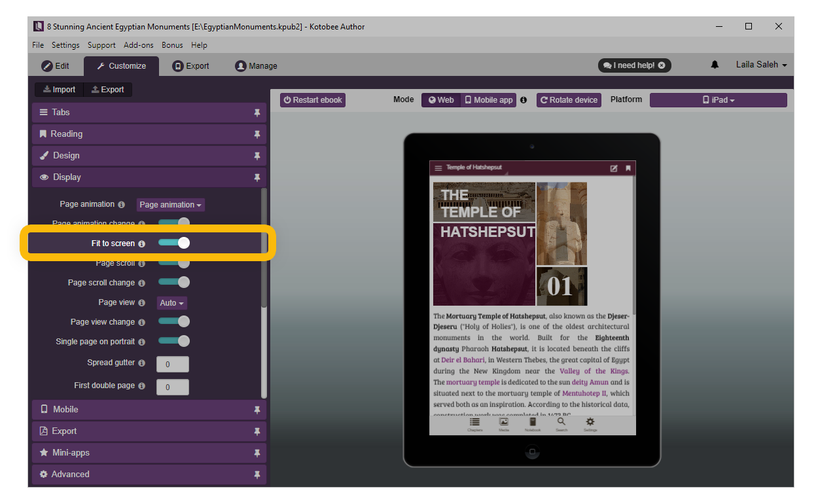
Task: Tap the edit note icon in ebook preview
Action: pyautogui.click(x=614, y=168)
